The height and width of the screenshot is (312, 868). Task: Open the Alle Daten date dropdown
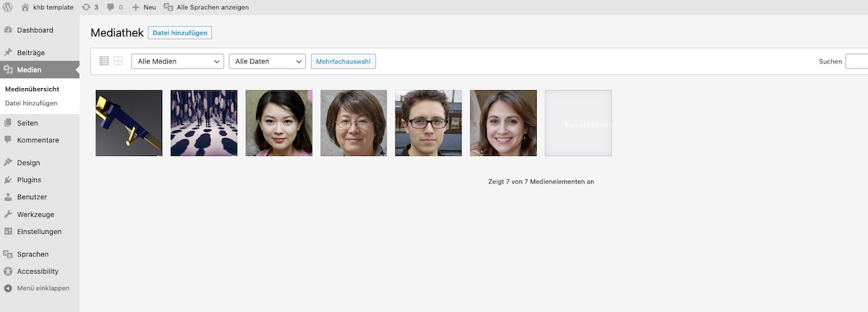[268, 61]
